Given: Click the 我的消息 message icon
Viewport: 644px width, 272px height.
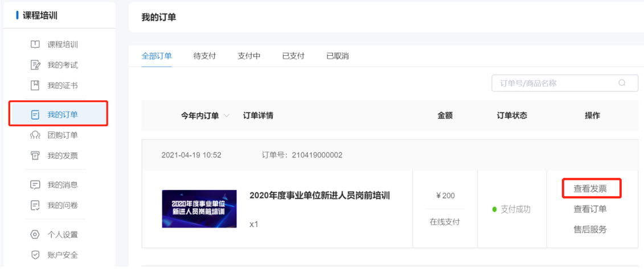Looking at the screenshot, I should [x=35, y=184].
